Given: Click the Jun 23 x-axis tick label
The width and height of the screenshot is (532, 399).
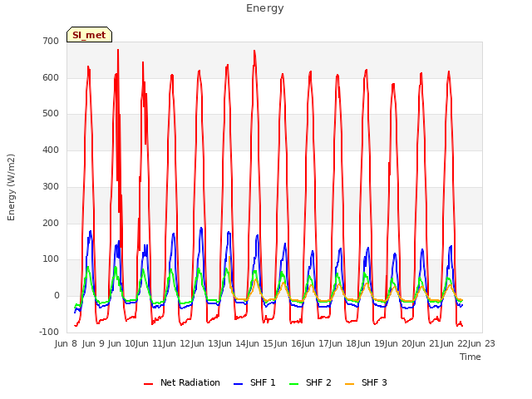Looking at the screenshot, I should click(482, 343).
